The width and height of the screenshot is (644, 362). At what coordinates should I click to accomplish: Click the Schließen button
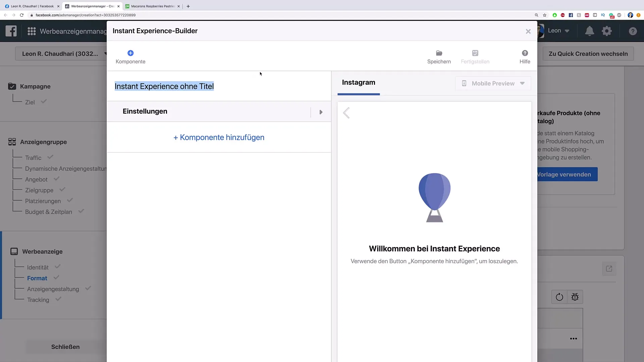coord(65,347)
